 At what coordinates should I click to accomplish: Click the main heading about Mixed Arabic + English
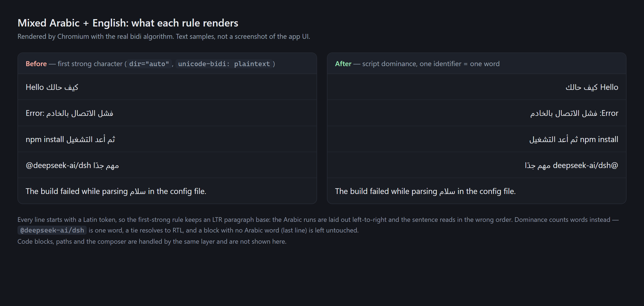click(128, 23)
